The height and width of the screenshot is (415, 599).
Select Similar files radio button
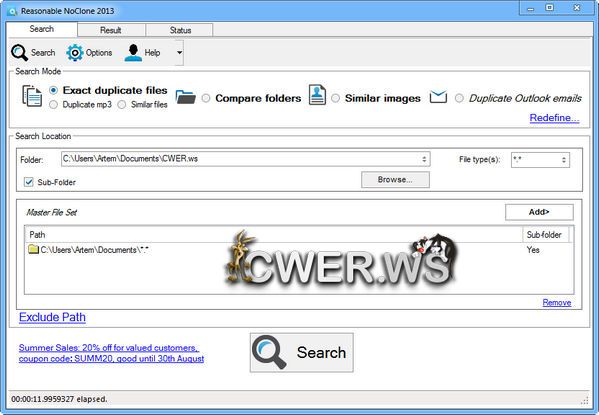(x=121, y=104)
